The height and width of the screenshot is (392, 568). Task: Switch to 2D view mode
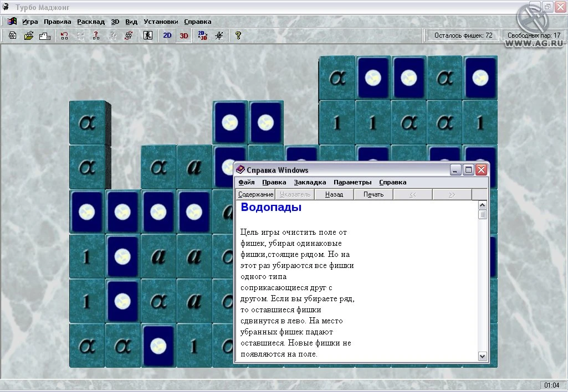167,35
